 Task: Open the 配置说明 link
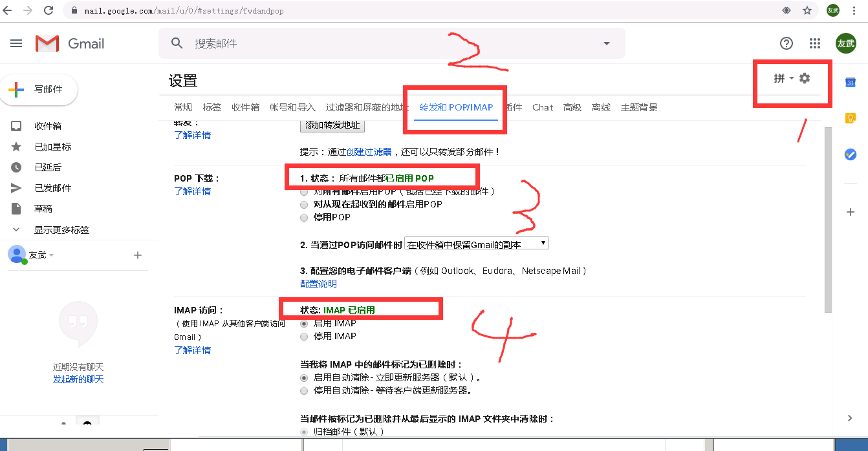point(318,284)
